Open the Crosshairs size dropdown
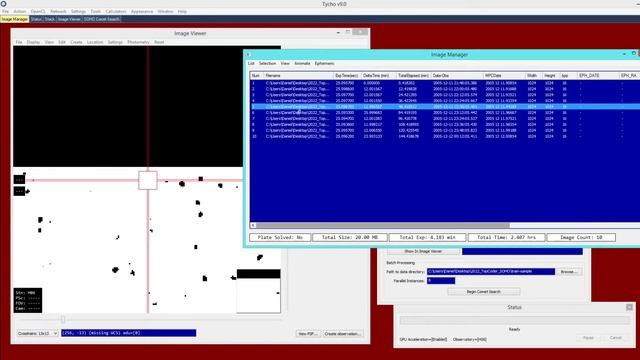Screen dimensions: 640x360 pos(38,333)
